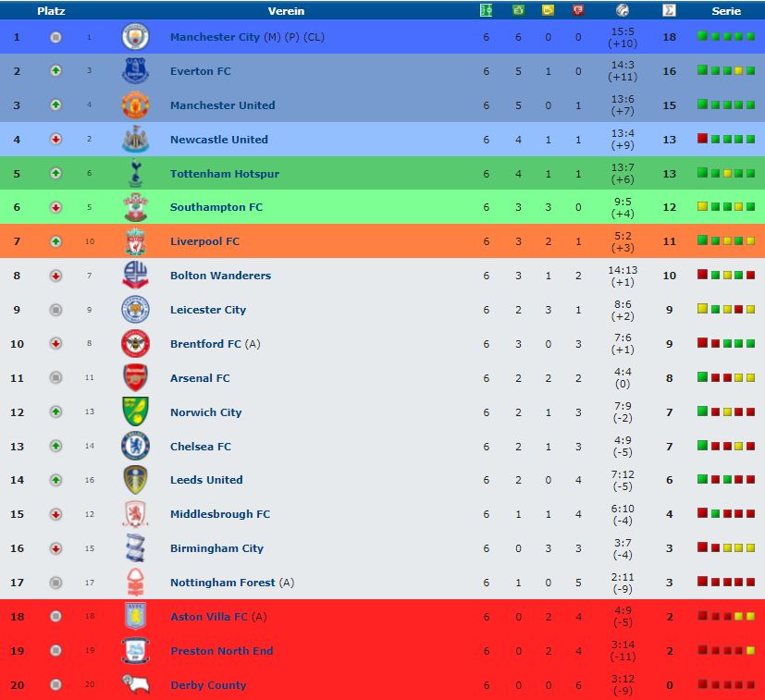Click Liverpool FC's green up arrow
765x700 pixels.
coord(56,241)
